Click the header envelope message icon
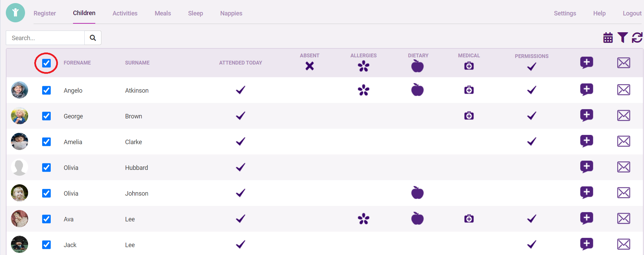644x255 pixels. coord(623,63)
